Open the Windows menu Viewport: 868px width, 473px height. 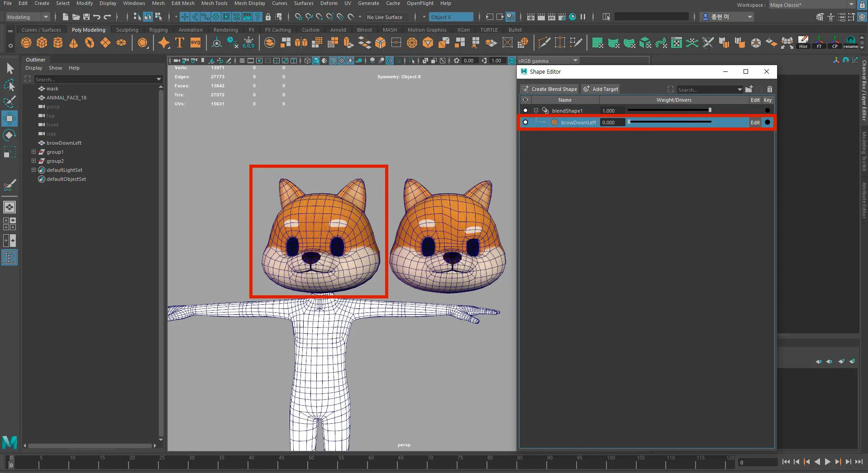(134, 3)
